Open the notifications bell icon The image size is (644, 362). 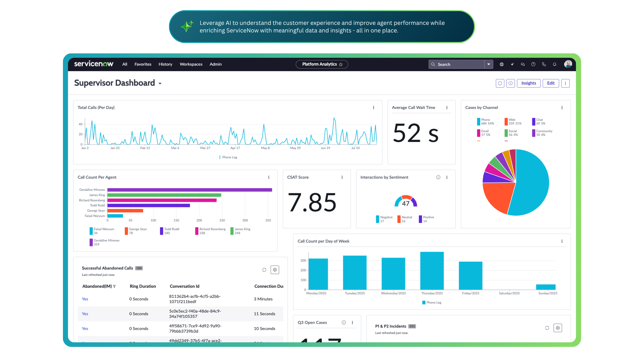(554, 64)
